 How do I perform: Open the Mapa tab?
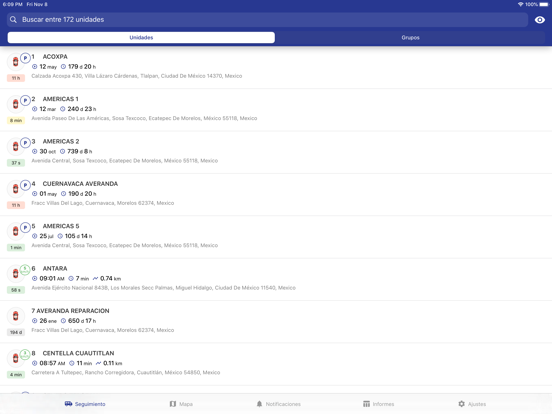(181, 404)
